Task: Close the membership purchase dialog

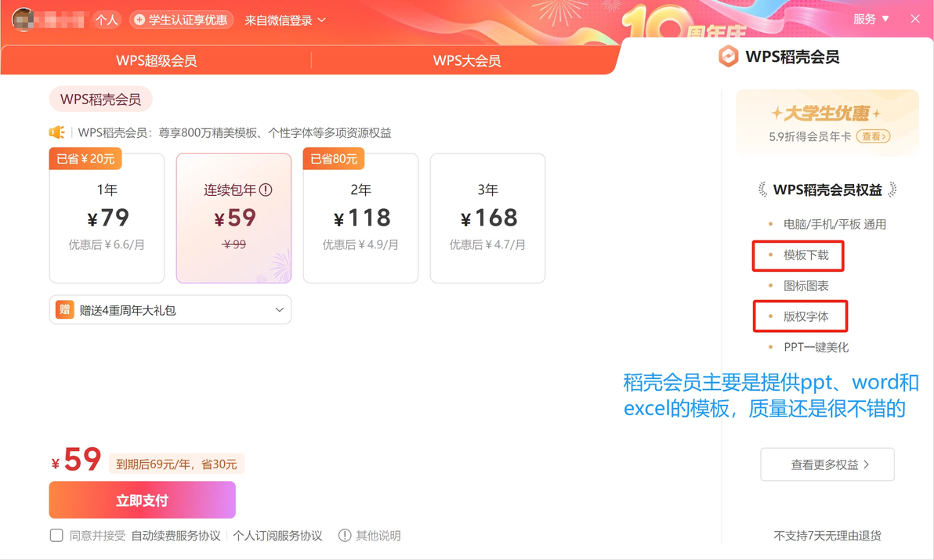Action: tap(915, 19)
